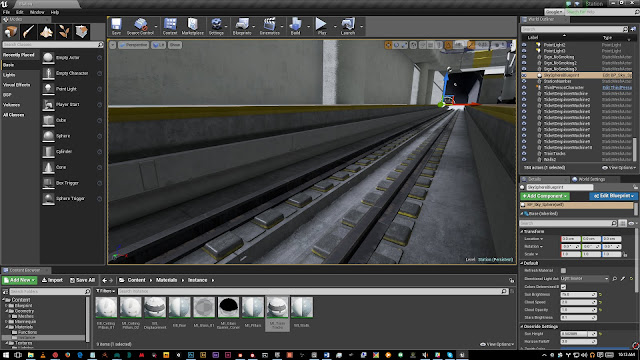This screenshot has height=360, width=640.
Task: Toggle visibility eye for Walls2
Action: click(524, 160)
